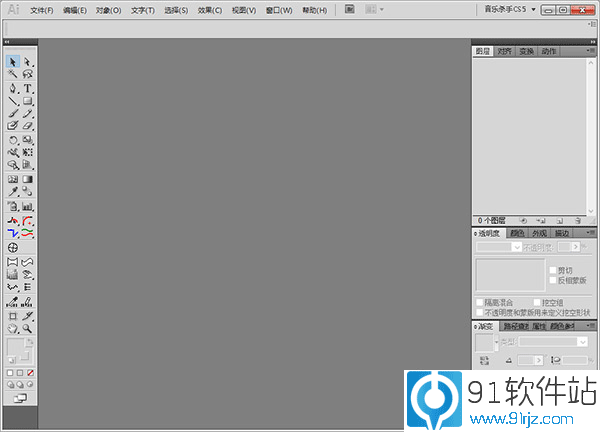600x432 pixels.
Task: Check the 反相蒙版 (Invert Mask) checkbox
Action: (x=552, y=281)
